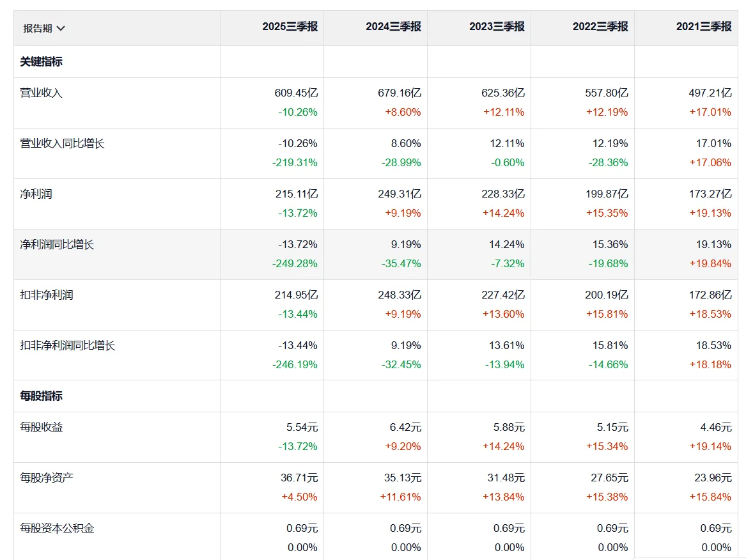Select the 5.88元 earnings per share

point(509,427)
